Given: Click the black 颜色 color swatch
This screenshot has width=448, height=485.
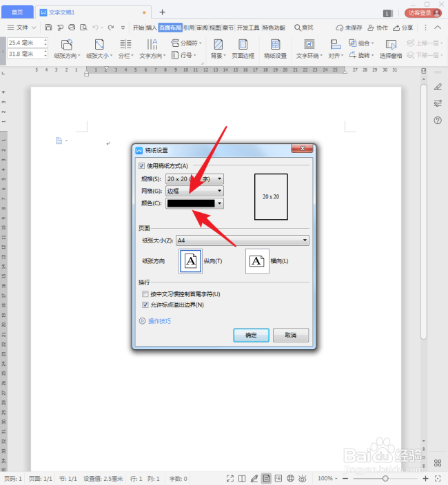Looking at the screenshot, I should coord(191,203).
